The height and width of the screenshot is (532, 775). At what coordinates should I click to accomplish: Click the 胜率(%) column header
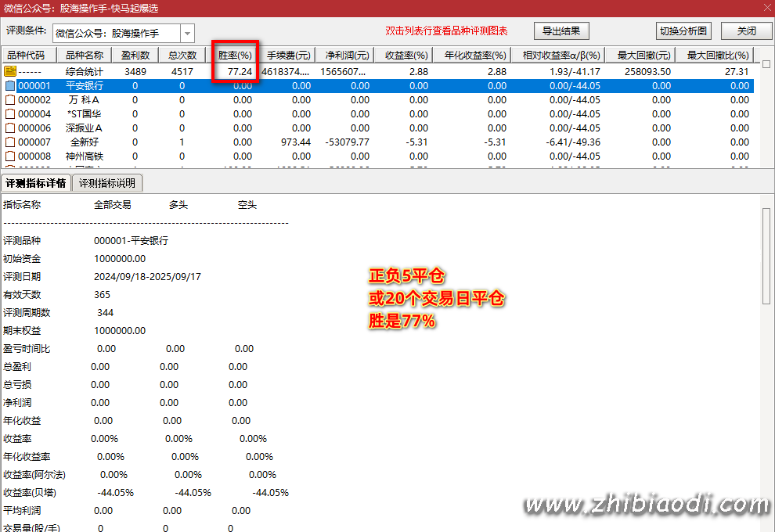[234, 55]
